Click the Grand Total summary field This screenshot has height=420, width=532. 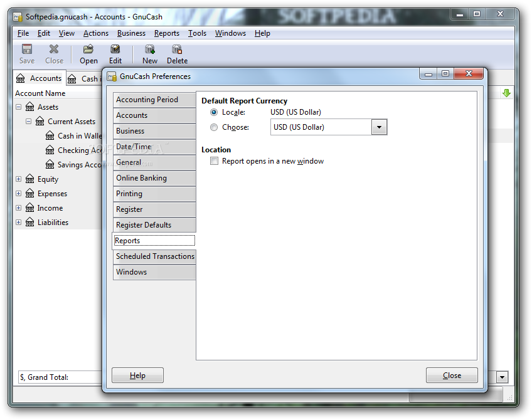click(x=60, y=377)
